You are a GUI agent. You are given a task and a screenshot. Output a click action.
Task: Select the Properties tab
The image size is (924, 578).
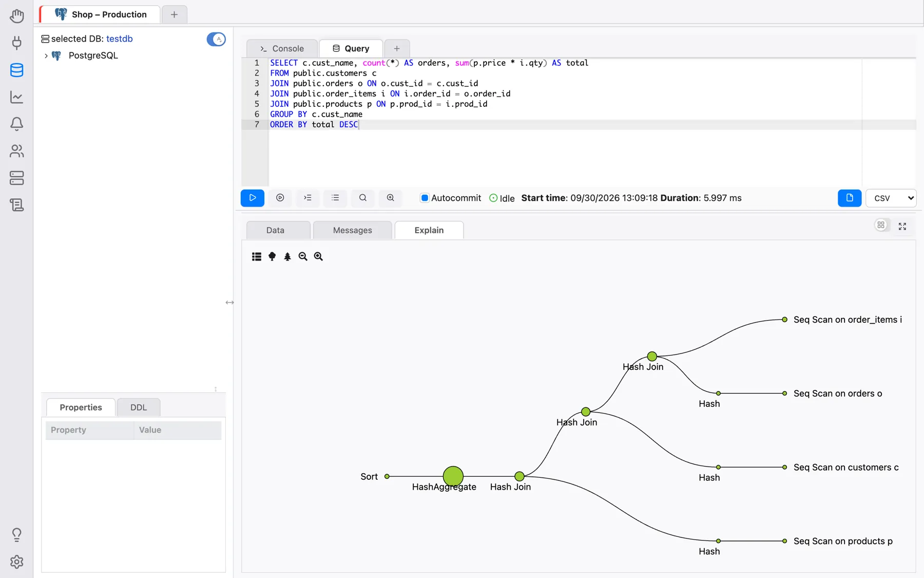[81, 407]
